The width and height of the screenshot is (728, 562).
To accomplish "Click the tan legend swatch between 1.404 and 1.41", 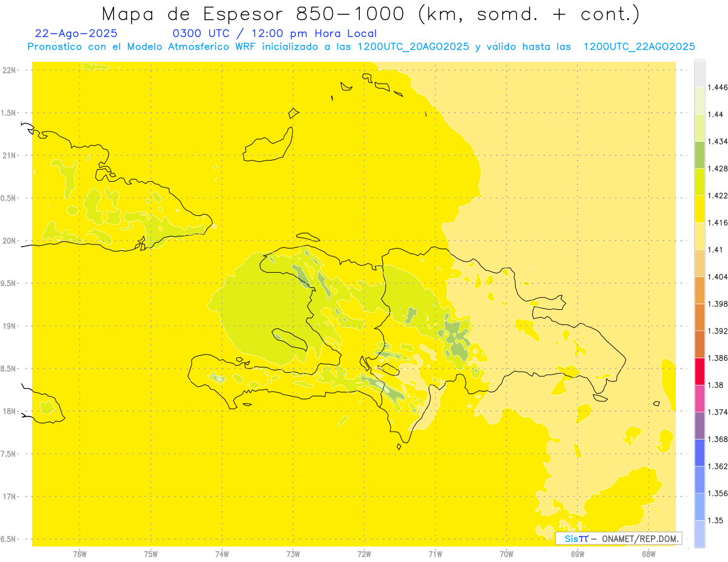I will tap(699, 263).
